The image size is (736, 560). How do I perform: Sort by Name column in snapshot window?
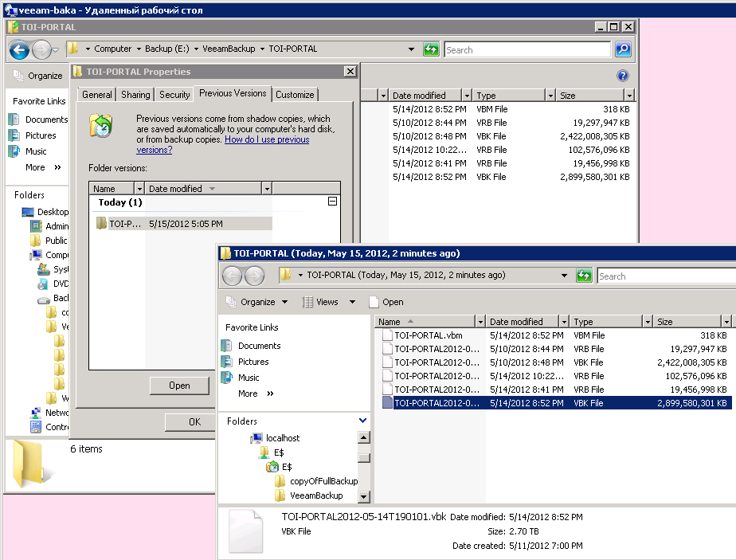[425, 322]
